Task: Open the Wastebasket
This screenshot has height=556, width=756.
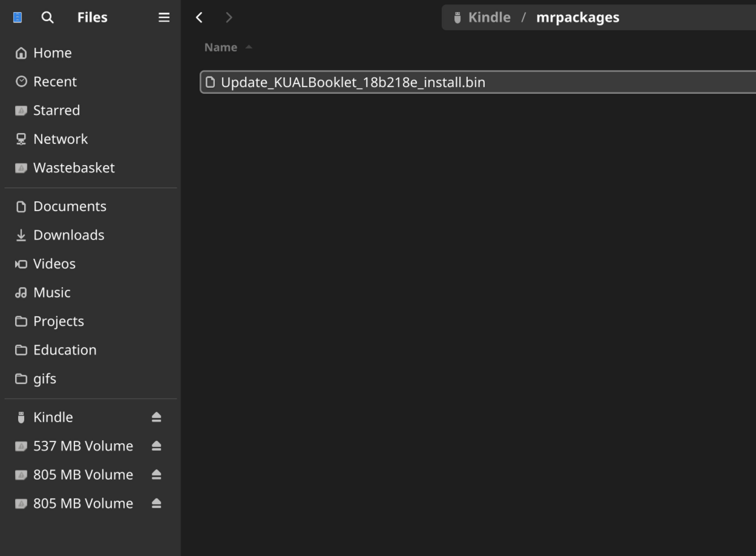Action: point(73,168)
